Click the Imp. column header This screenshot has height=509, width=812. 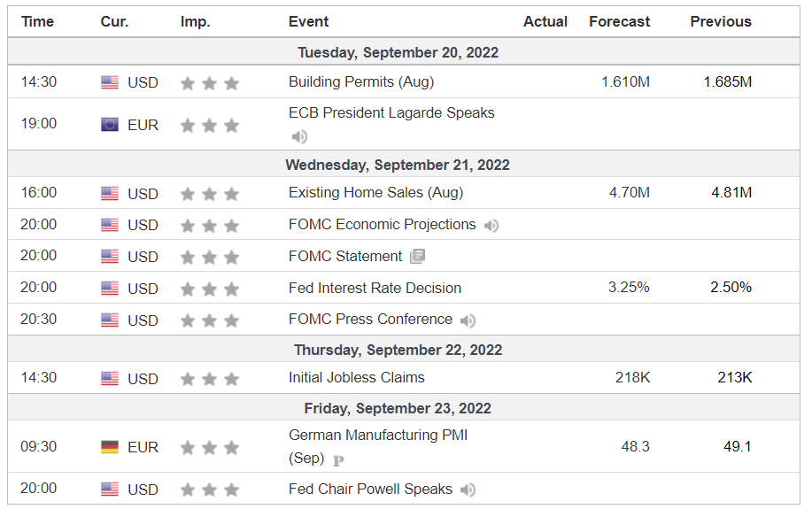tap(195, 22)
